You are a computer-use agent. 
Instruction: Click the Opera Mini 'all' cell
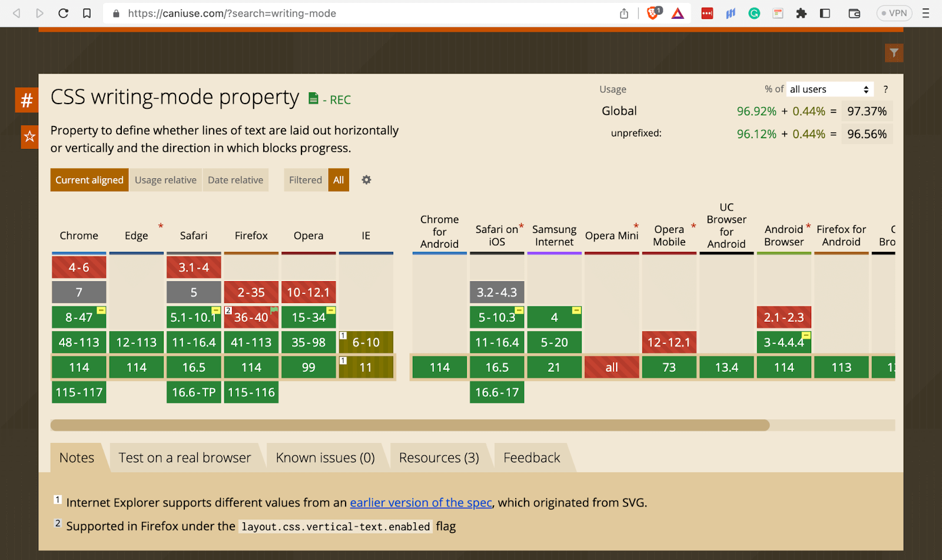click(612, 368)
